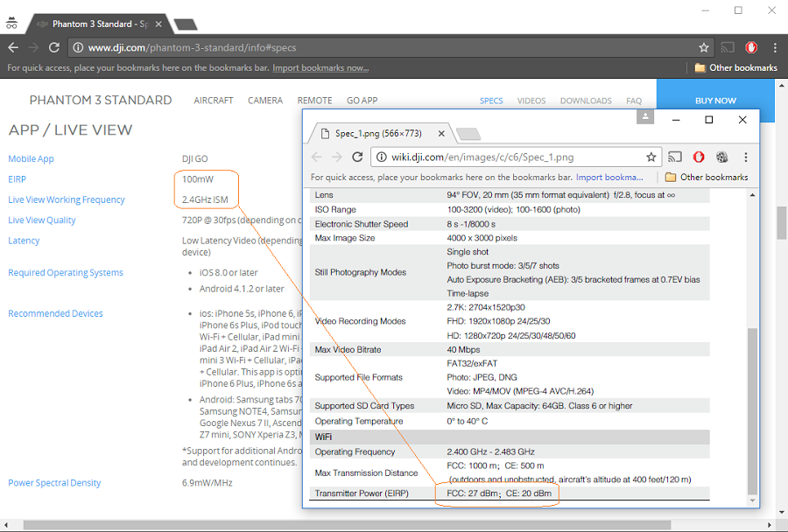Click Power Spectral Density label
This screenshot has height=532, width=788.
pyautogui.click(x=54, y=483)
